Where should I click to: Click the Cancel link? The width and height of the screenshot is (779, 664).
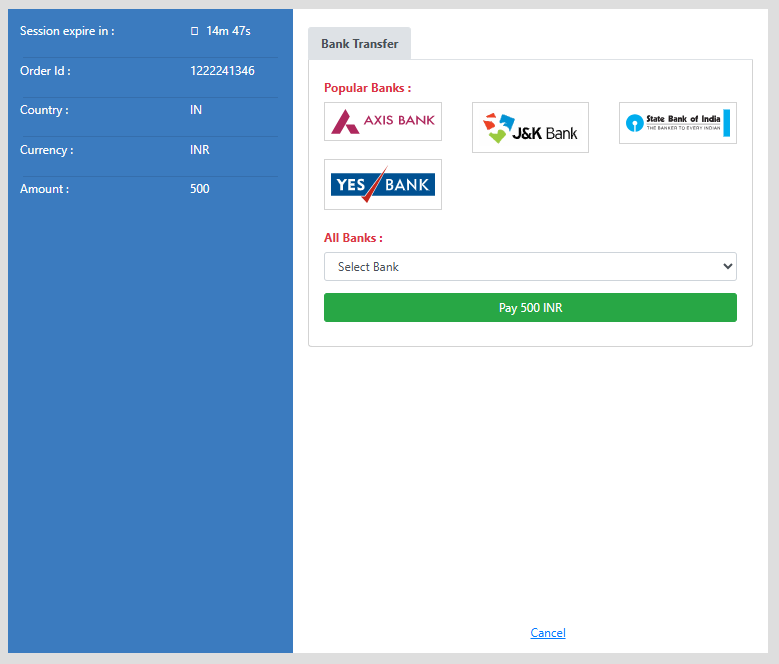coord(547,633)
